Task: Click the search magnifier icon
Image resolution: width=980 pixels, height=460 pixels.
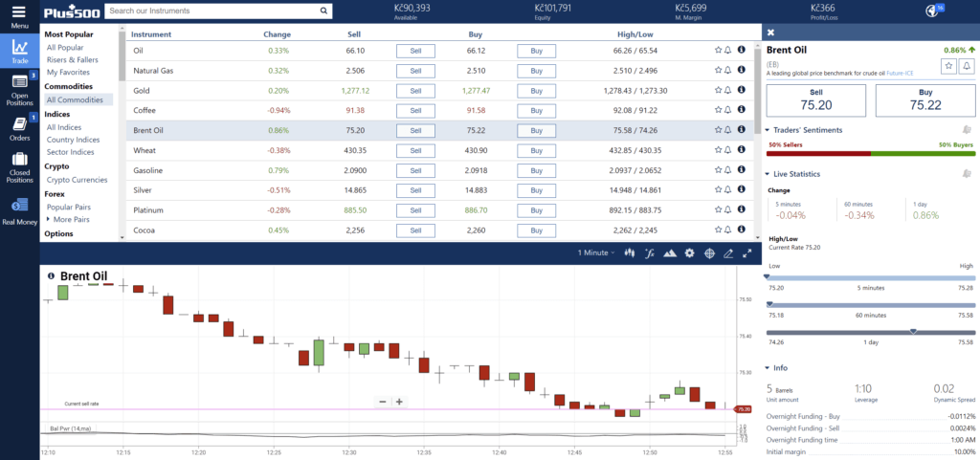Action: 323,11
